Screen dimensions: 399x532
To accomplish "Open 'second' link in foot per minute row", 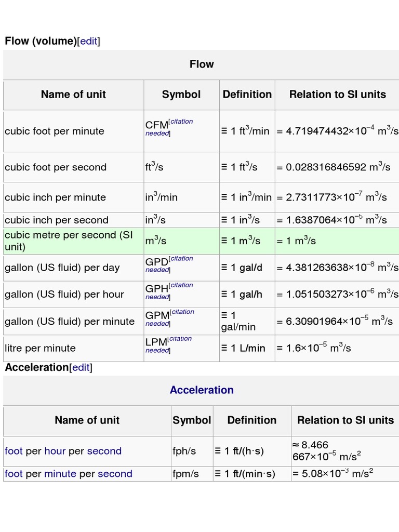I will [115, 474].
